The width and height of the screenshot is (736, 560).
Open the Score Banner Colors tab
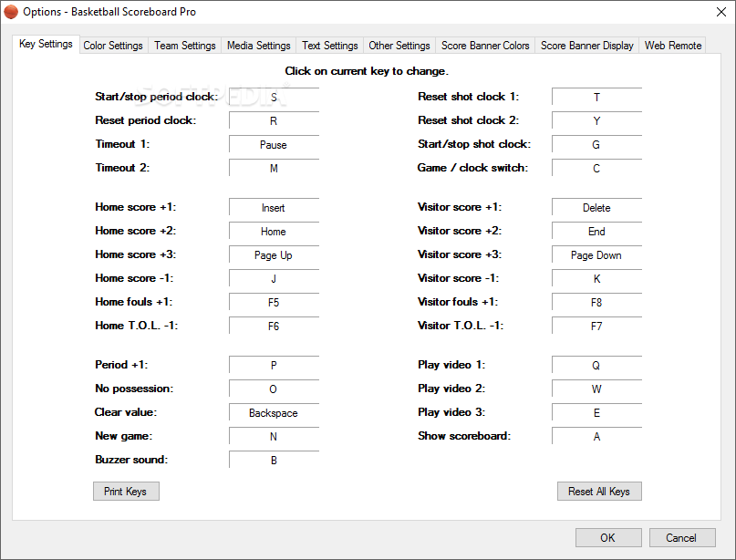[485, 46]
